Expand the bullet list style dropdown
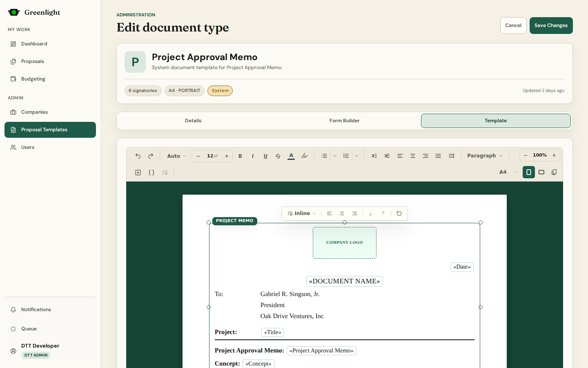This screenshot has height=368, width=588. (335, 156)
